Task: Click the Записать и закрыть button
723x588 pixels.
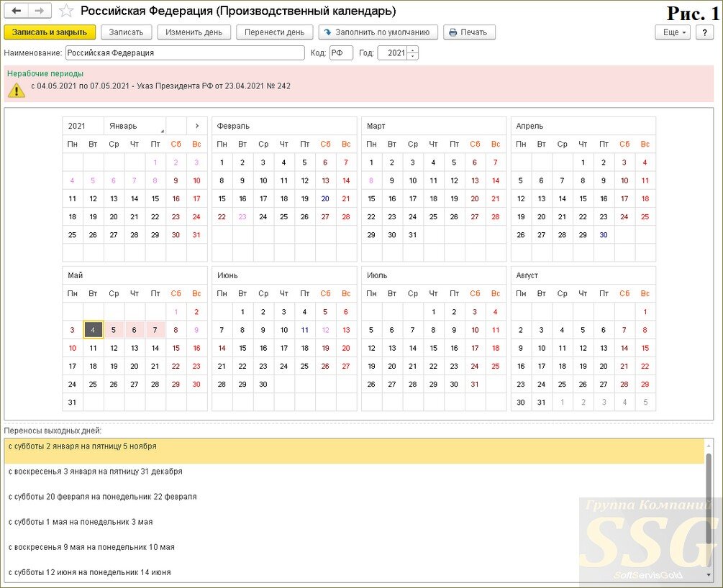Action: (x=50, y=32)
